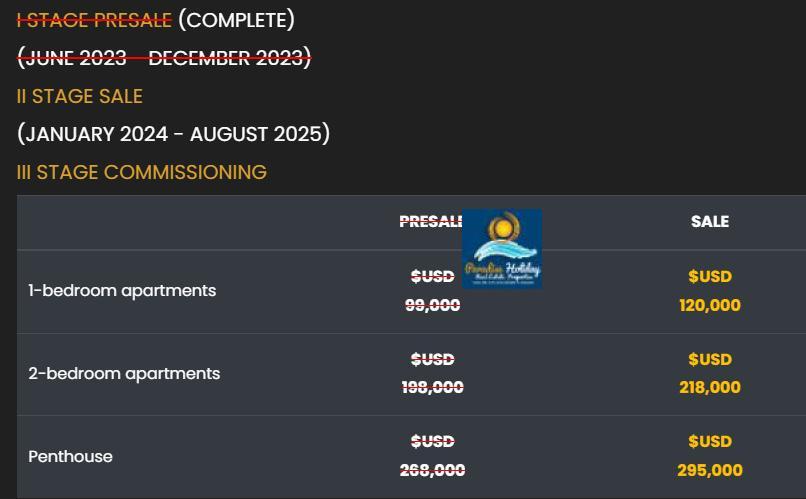Click the (COMPLETE) status text
The image size is (806, 499).
[236, 20]
